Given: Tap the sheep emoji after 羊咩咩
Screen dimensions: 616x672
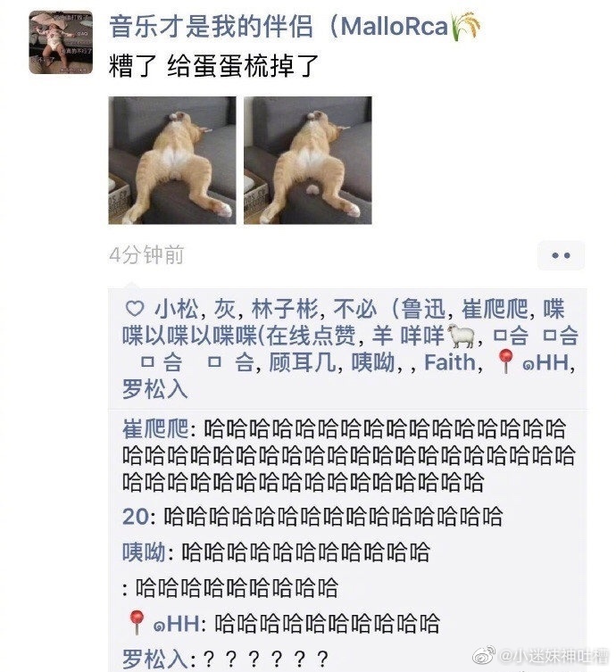Looking at the screenshot, I should [x=461, y=336].
